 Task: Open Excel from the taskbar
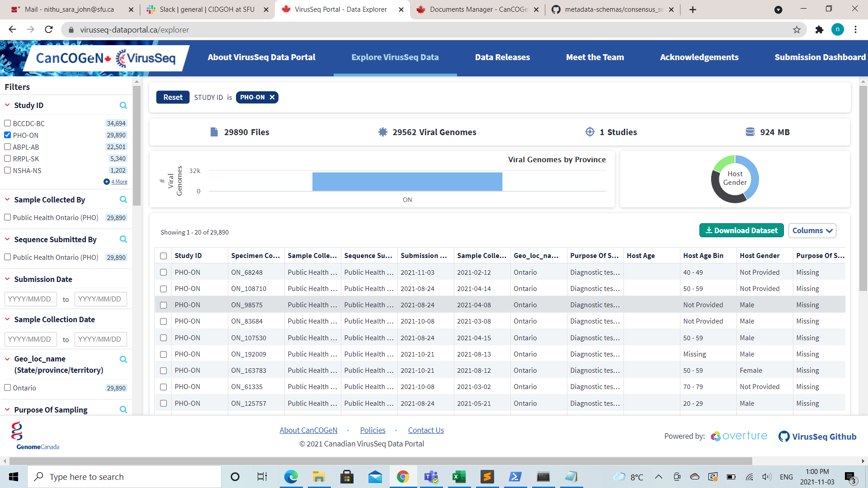pyautogui.click(x=459, y=477)
